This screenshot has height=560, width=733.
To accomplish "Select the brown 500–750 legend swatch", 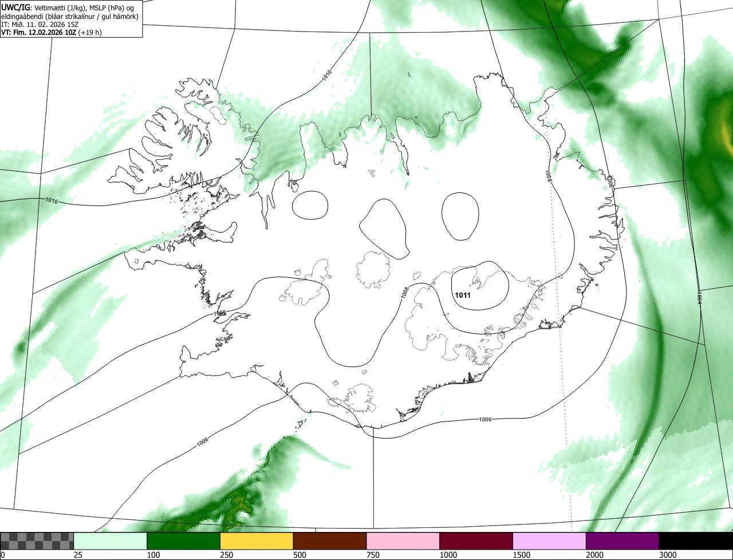I will click(x=330, y=541).
